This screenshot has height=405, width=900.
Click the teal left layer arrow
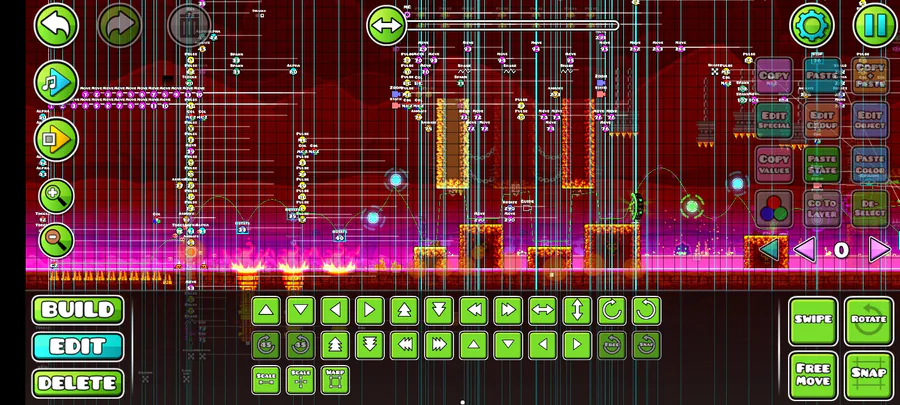tap(770, 250)
